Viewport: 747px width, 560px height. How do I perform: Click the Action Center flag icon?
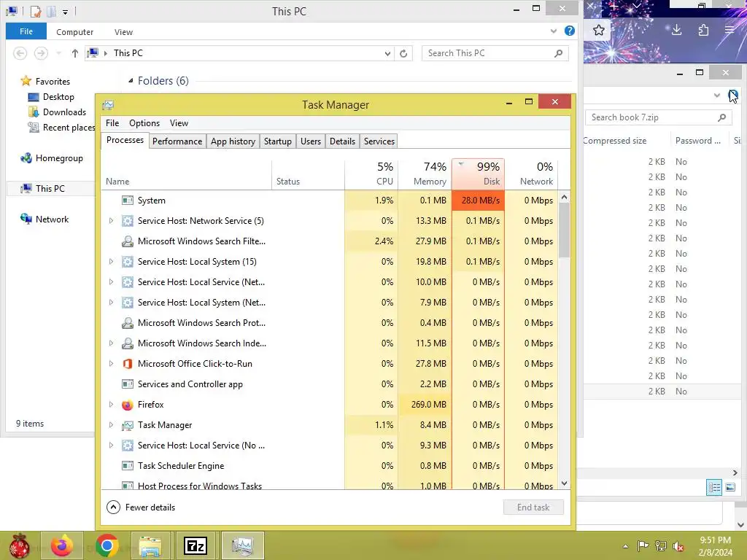[x=643, y=545]
